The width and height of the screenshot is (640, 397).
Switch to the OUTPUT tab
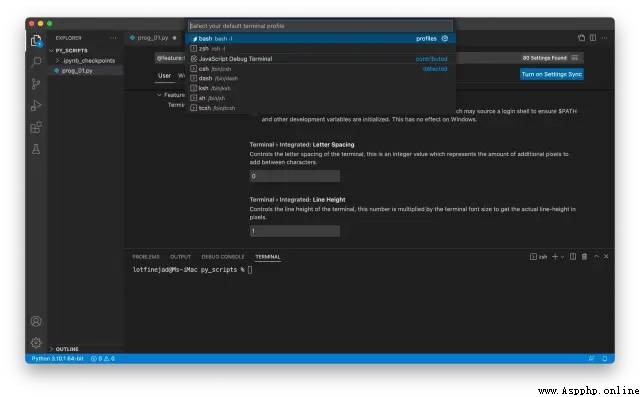pos(180,257)
